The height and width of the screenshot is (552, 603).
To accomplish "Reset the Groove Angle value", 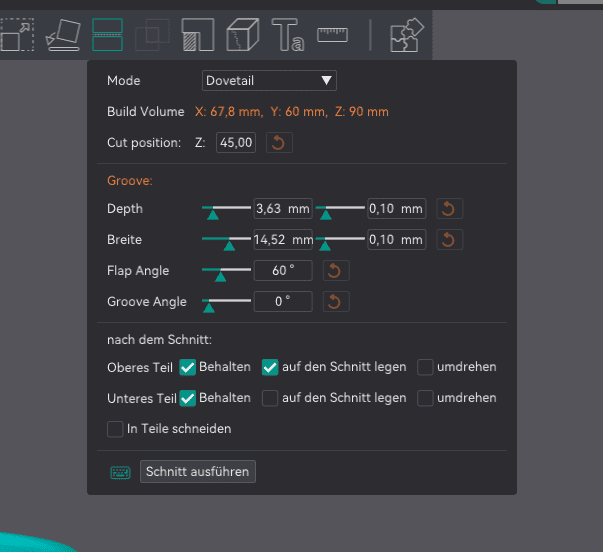I will click(336, 302).
